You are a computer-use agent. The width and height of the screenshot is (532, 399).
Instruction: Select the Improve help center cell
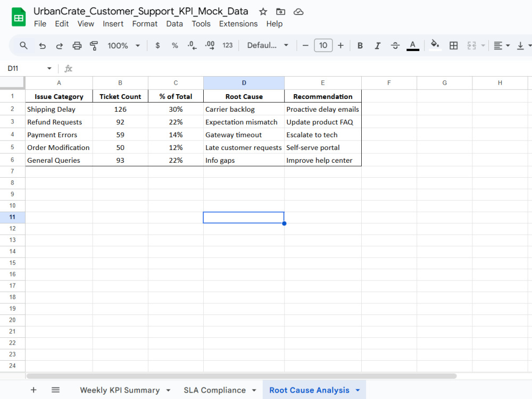pyautogui.click(x=323, y=160)
